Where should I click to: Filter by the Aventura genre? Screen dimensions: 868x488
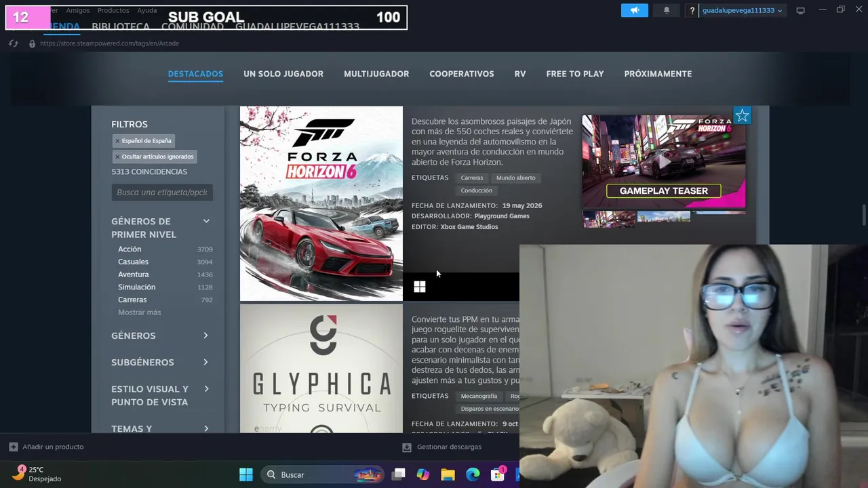pos(133,274)
